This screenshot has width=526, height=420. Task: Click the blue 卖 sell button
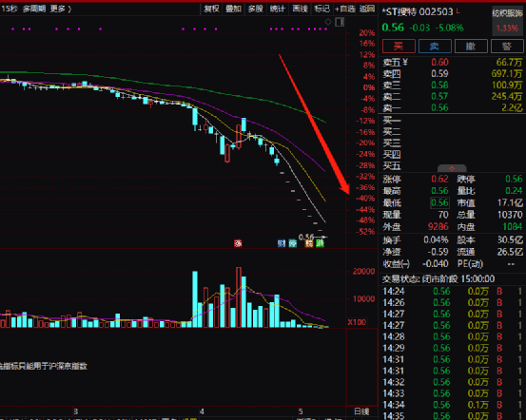435,46
